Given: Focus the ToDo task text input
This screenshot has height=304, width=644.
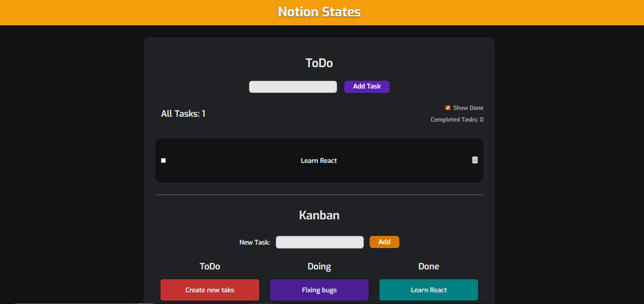Looking at the screenshot, I should 293,87.
